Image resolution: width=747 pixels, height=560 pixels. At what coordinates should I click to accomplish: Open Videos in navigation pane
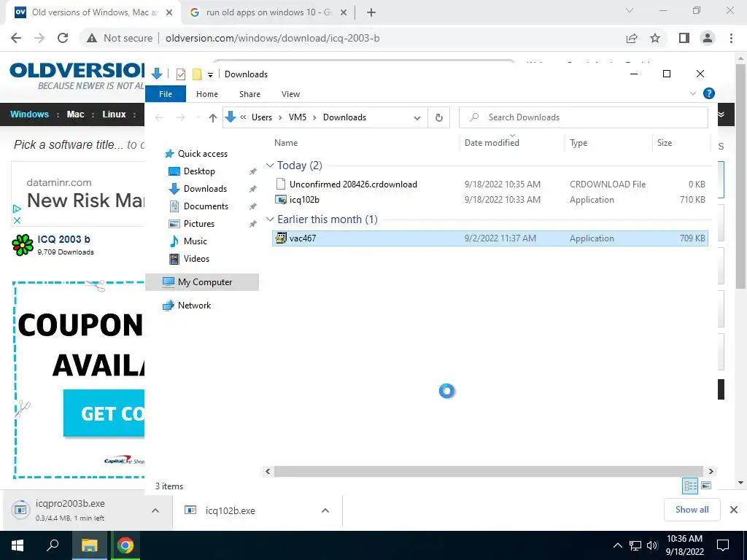(x=196, y=259)
